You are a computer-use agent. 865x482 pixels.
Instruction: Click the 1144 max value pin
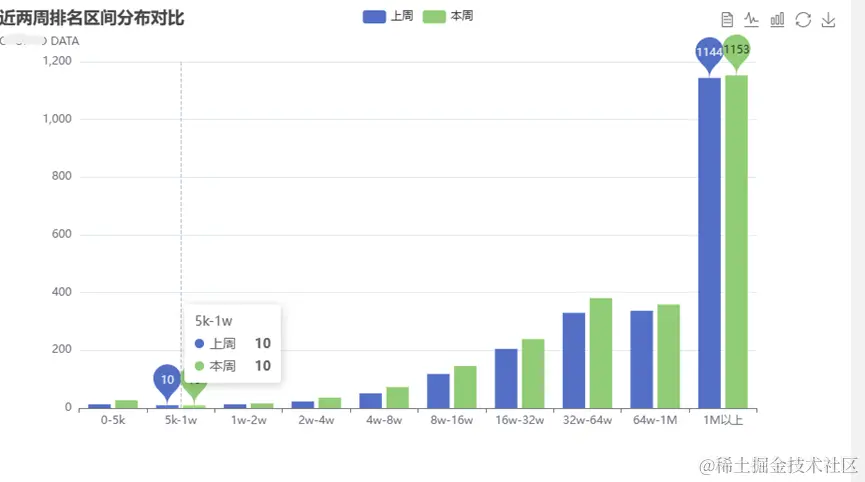709,52
